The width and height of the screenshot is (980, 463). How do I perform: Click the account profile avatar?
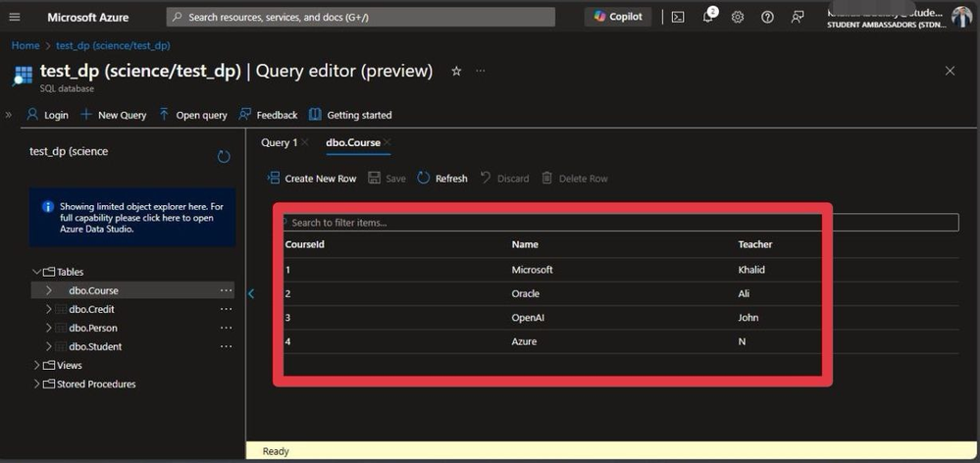tap(962, 17)
